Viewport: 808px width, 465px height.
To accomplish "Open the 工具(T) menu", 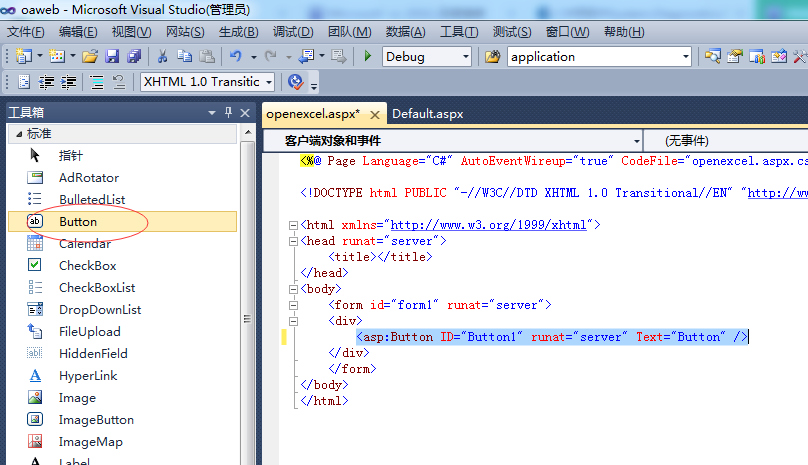I will 459,32.
